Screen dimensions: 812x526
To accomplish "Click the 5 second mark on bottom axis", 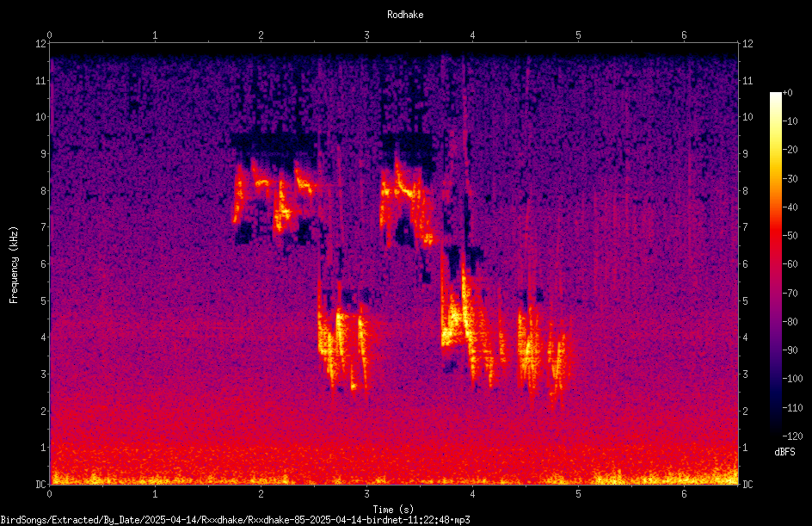I will click(578, 494).
